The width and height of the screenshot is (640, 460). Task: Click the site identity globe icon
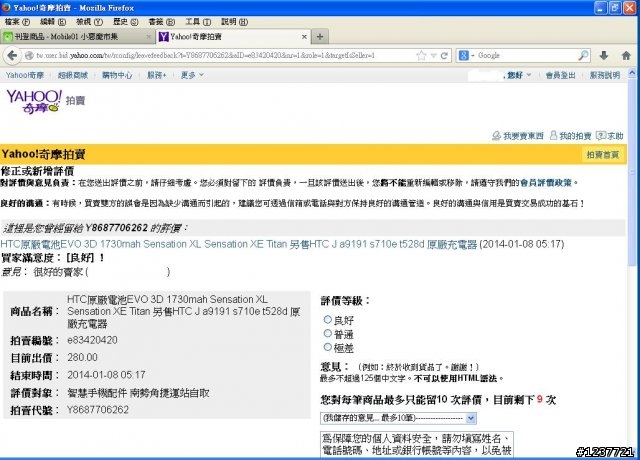tap(29, 55)
